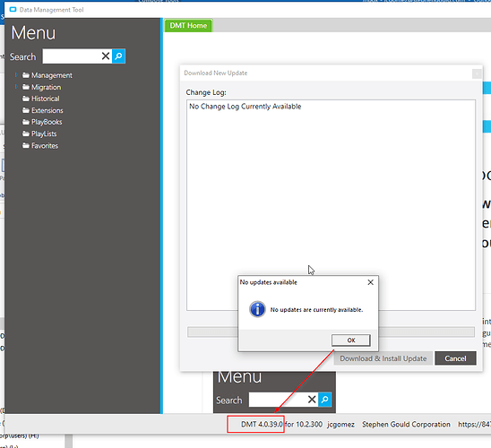Expand the Management tree node
This screenshot has width=491, height=448.
16,75
